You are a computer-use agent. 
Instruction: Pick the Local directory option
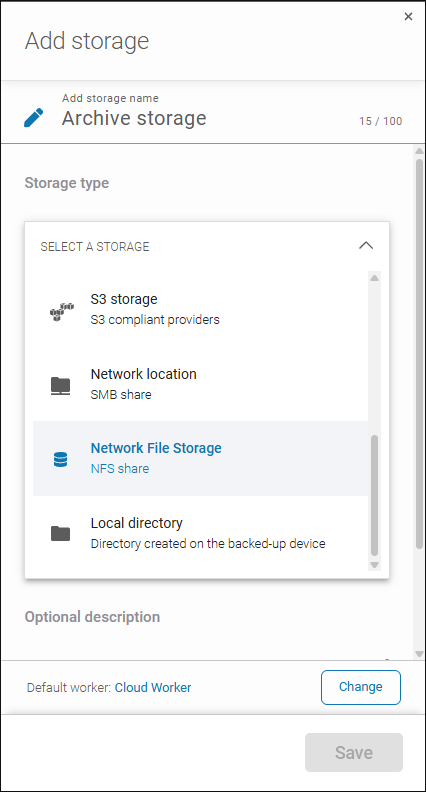tap(200, 533)
